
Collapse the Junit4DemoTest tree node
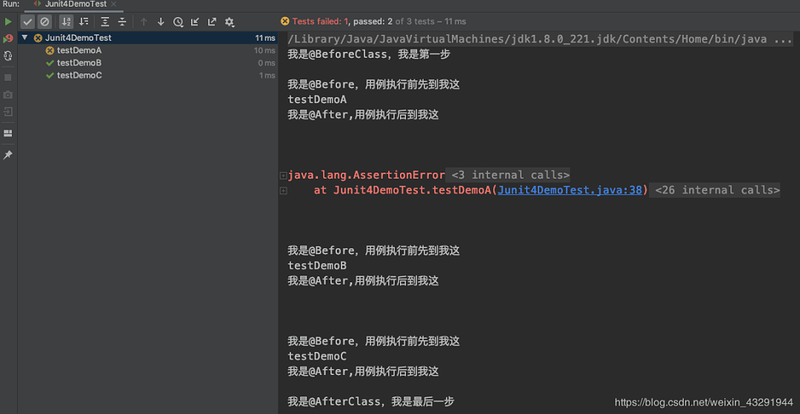coord(25,38)
